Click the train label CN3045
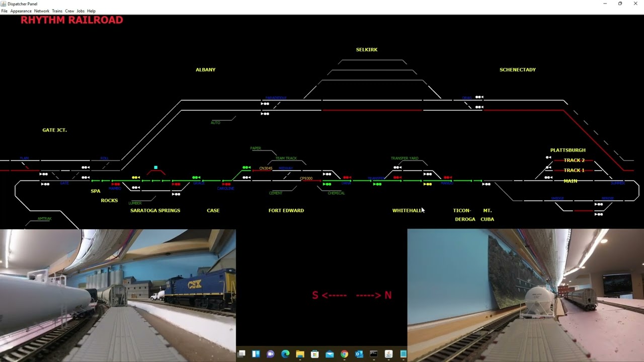The height and width of the screenshot is (362, 644). pos(266,168)
